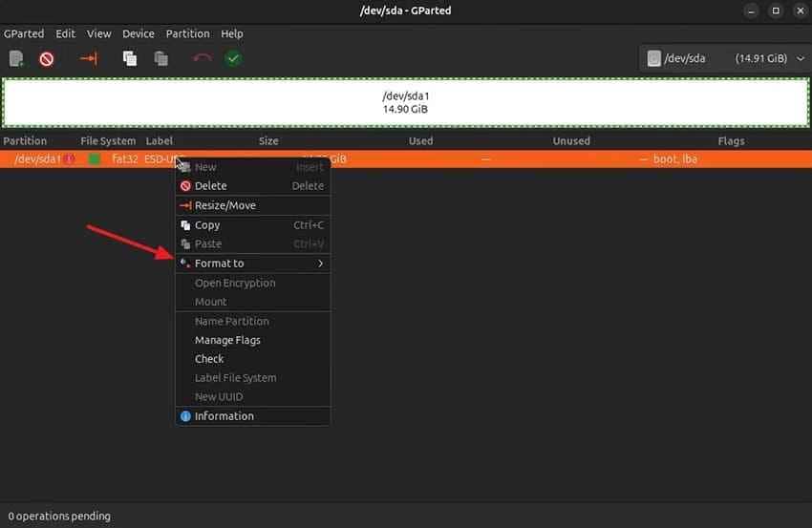Click the Apply all operations checkmark icon

click(x=233, y=58)
